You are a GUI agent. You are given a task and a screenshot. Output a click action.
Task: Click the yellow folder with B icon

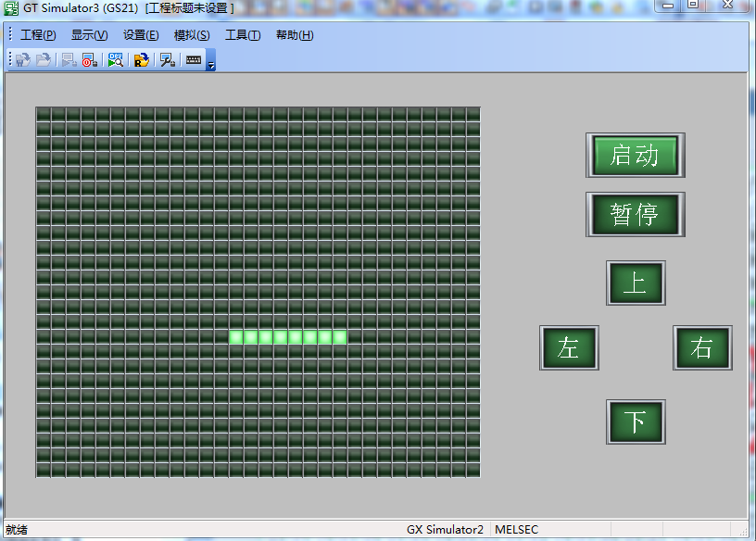click(x=141, y=60)
